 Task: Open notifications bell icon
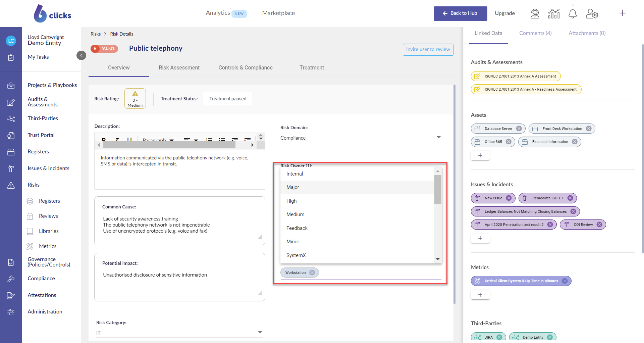click(x=573, y=13)
